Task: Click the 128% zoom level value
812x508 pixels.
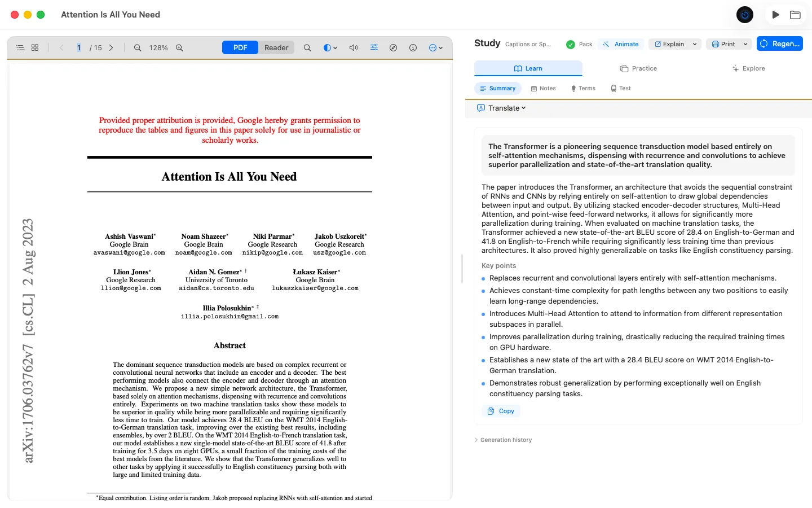Action: click(x=158, y=48)
